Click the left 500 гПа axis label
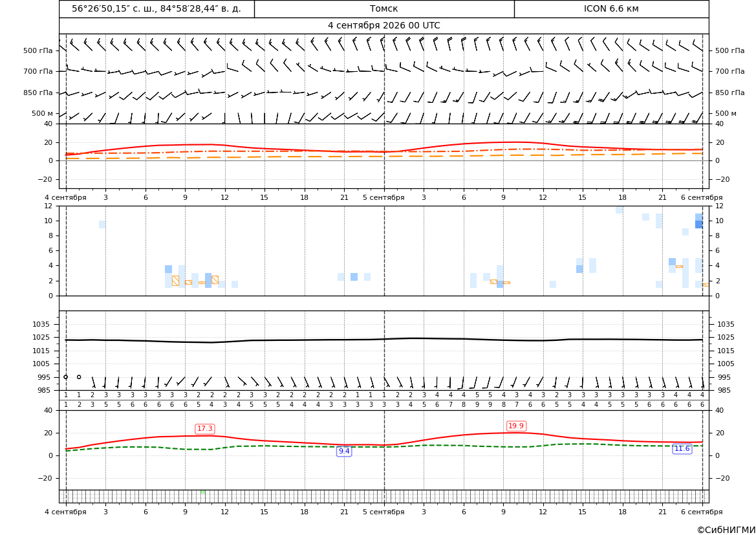 (x=38, y=50)
